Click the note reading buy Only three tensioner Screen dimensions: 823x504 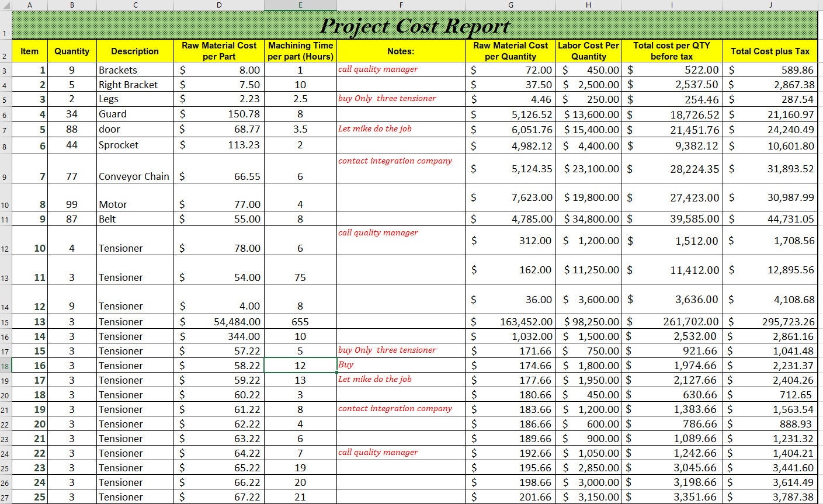(387, 98)
